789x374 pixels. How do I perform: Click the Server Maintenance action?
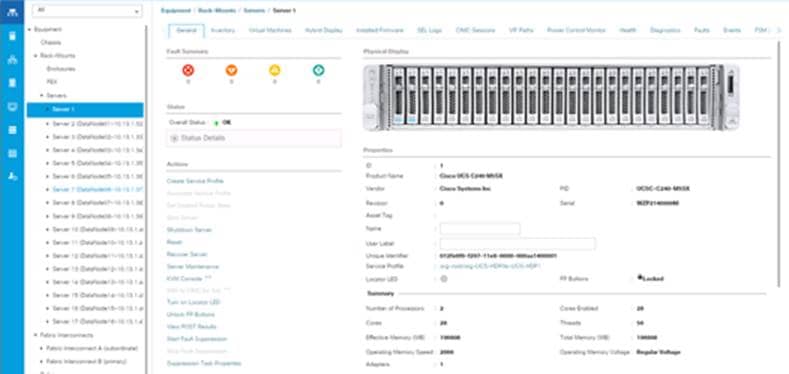(193, 266)
